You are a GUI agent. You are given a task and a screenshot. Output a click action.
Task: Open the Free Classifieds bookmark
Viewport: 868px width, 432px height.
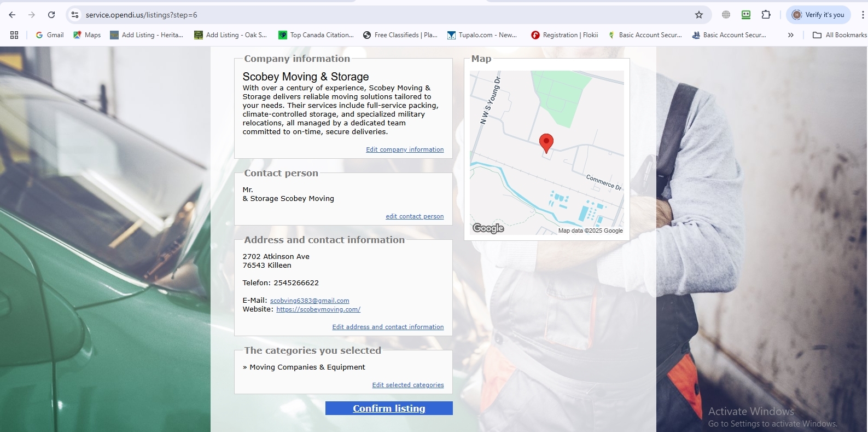[x=400, y=35]
